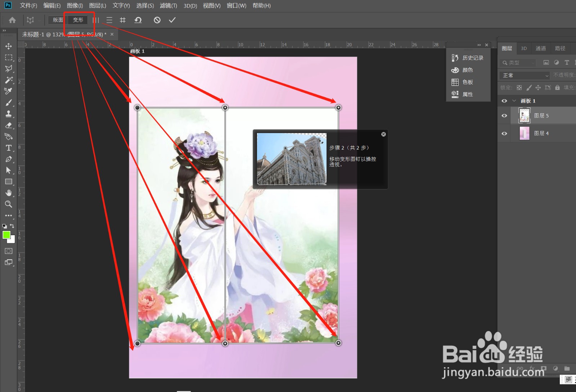This screenshot has width=576, height=392.
Task: Expand the toolbar double-arrow at top
Action: [4, 31]
